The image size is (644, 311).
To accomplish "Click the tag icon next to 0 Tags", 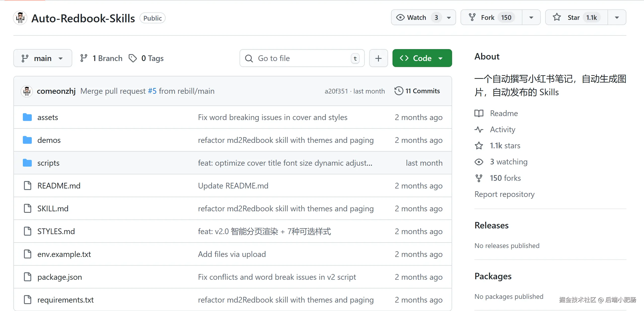I will click(133, 58).
